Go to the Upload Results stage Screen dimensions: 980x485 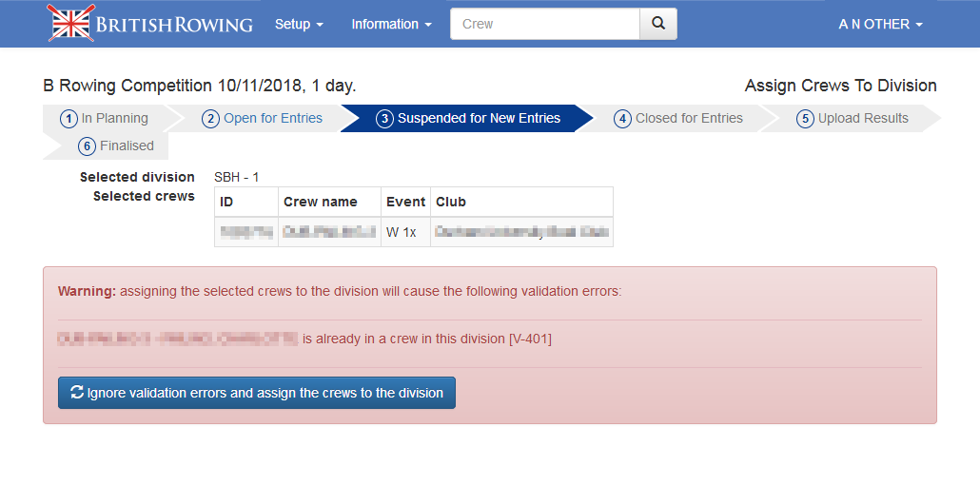[863, 119]
